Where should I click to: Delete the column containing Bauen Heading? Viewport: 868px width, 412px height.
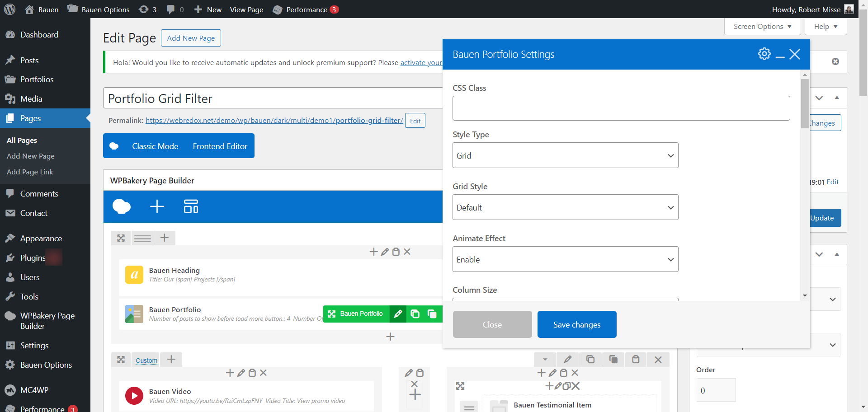(x=407, y=252)
